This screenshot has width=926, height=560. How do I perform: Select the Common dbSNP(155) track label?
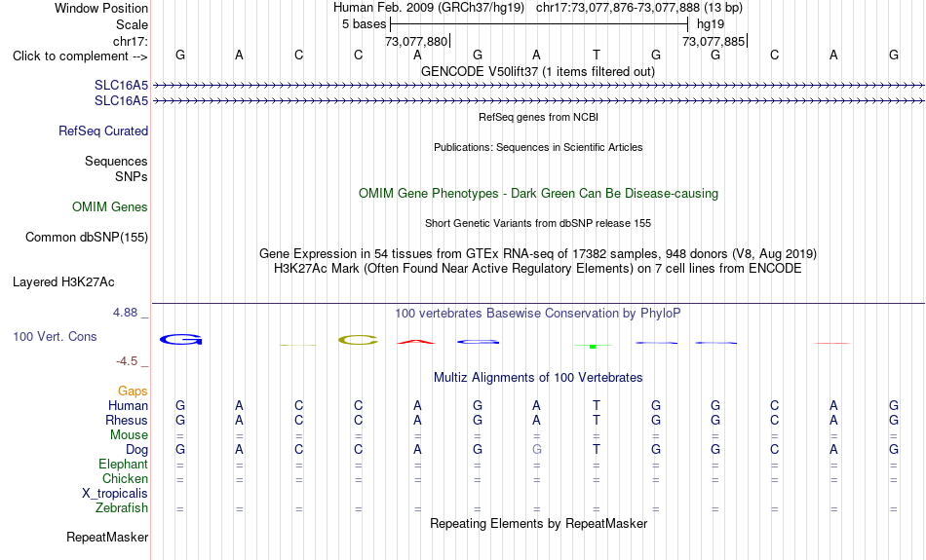[86, 238]
